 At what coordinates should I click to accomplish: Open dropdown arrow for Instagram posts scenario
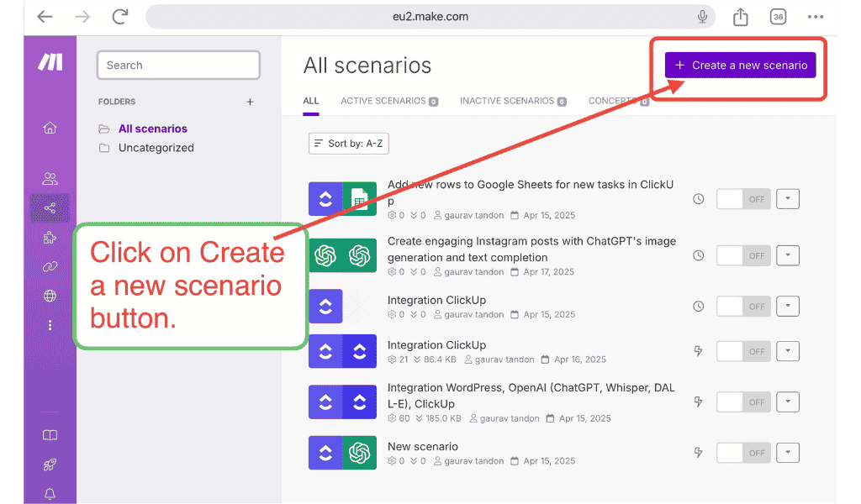pos(788,255)
